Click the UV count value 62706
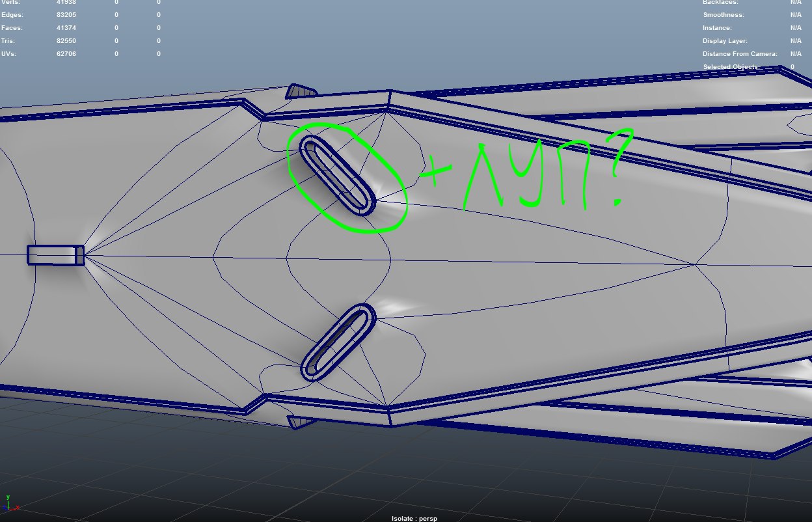The height and width of the screenshot is (522, 812). click(x=66, y=54)
